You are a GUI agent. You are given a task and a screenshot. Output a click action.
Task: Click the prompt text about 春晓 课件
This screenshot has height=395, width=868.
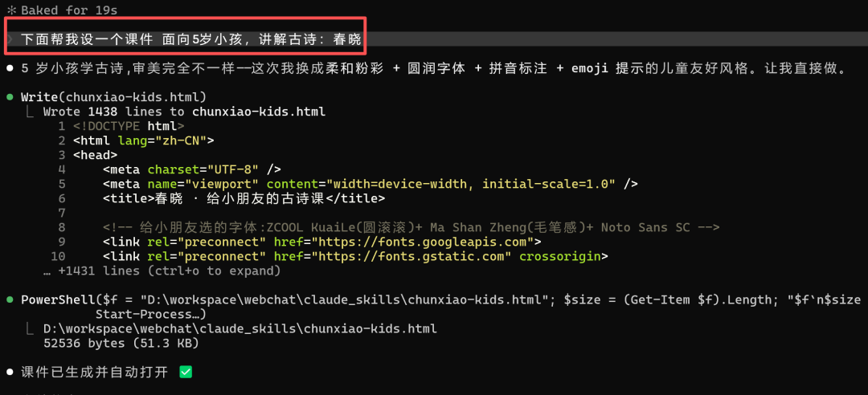pyautogui.click(x=191, y=39)
